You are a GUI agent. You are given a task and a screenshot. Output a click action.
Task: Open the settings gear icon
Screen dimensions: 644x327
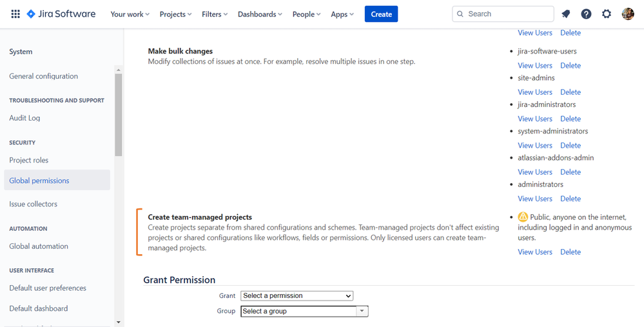tap(607, 14)
